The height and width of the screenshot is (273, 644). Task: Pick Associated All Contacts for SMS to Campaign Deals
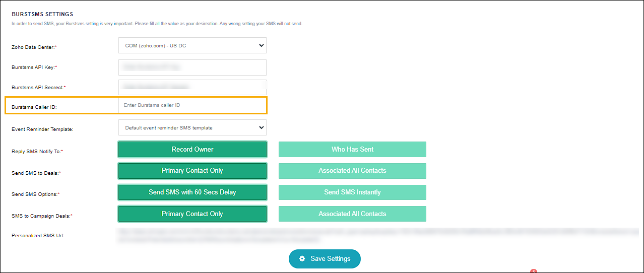[x=352, y=214]
